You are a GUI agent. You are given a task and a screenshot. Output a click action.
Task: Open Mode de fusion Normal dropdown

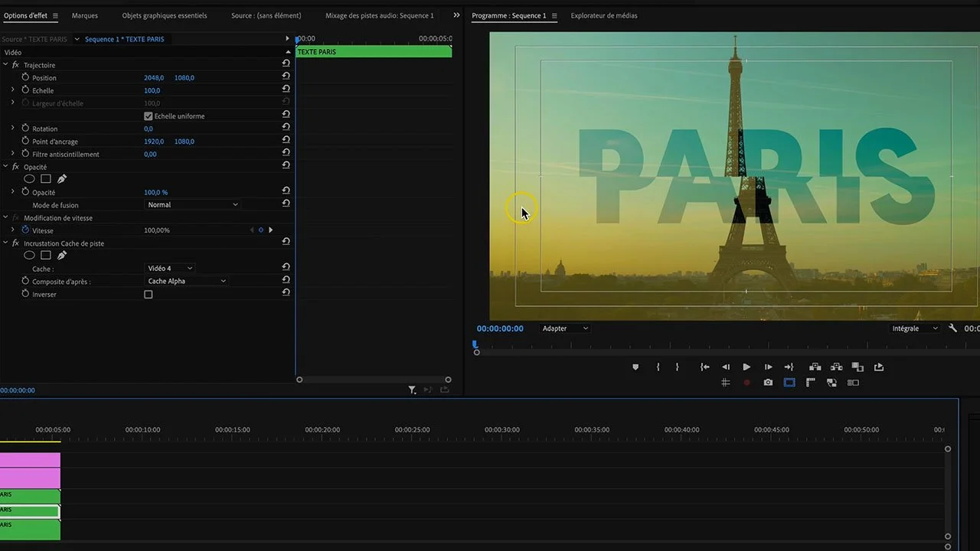pyautogui.click(x=193, y=205)
